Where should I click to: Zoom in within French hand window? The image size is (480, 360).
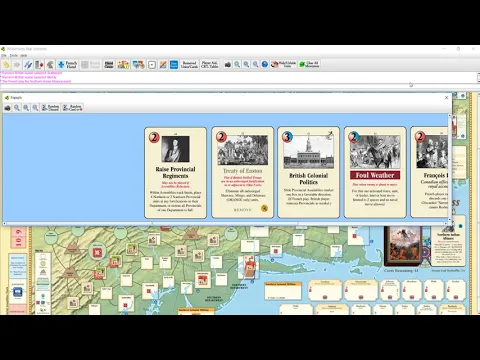pos(17,108)
